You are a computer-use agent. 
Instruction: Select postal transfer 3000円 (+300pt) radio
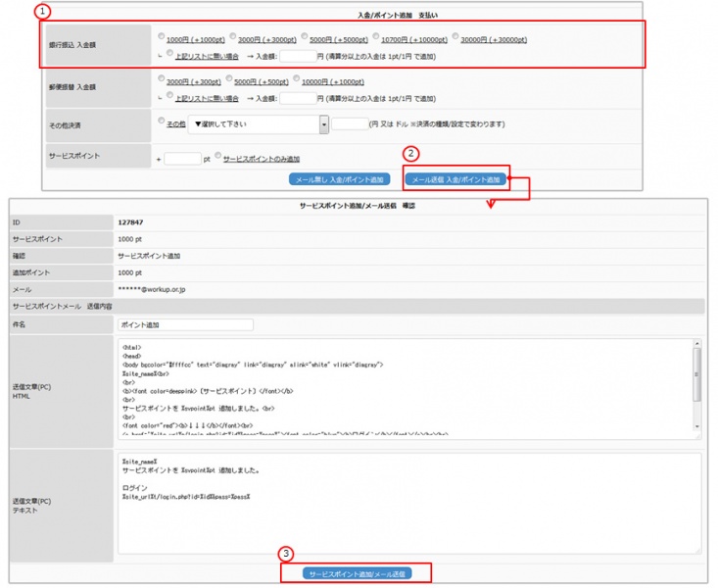coord(162,81)
